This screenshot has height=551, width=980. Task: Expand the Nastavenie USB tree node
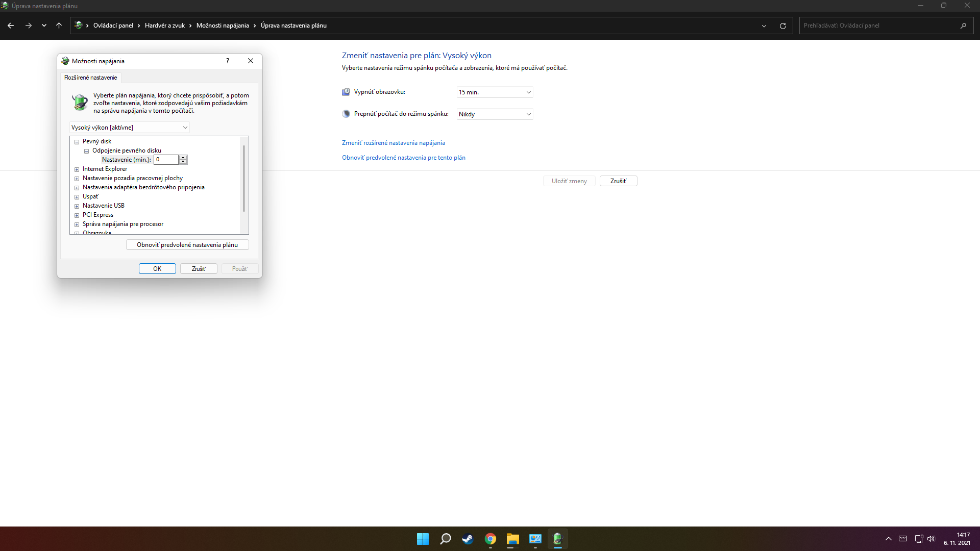pyautogui.click(x=77, y=206)
